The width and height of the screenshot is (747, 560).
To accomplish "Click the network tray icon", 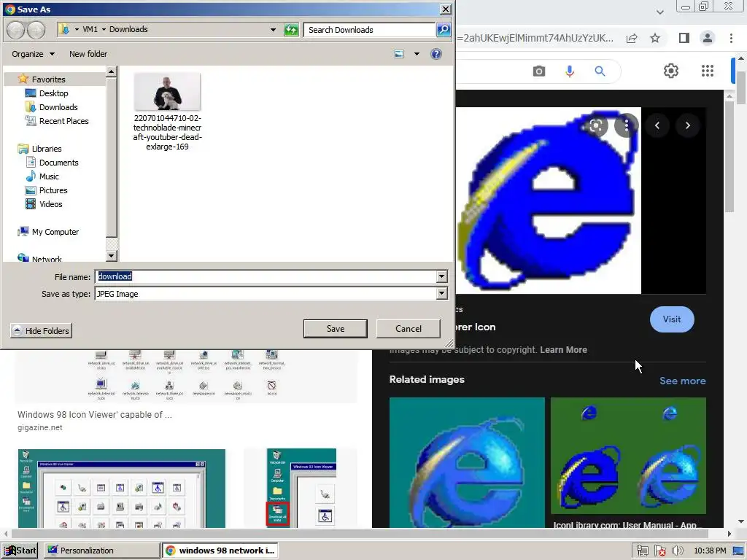I will (642, 551).
